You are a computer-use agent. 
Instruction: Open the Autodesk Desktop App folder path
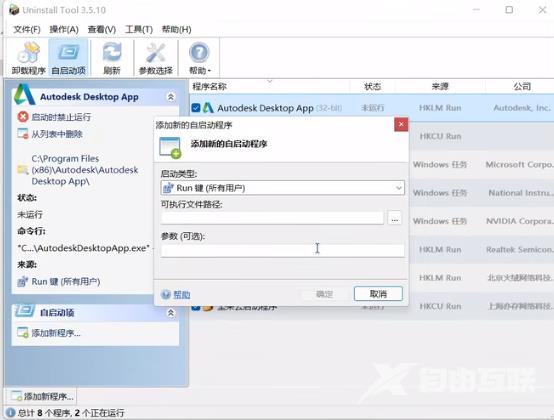pos(84,170)
